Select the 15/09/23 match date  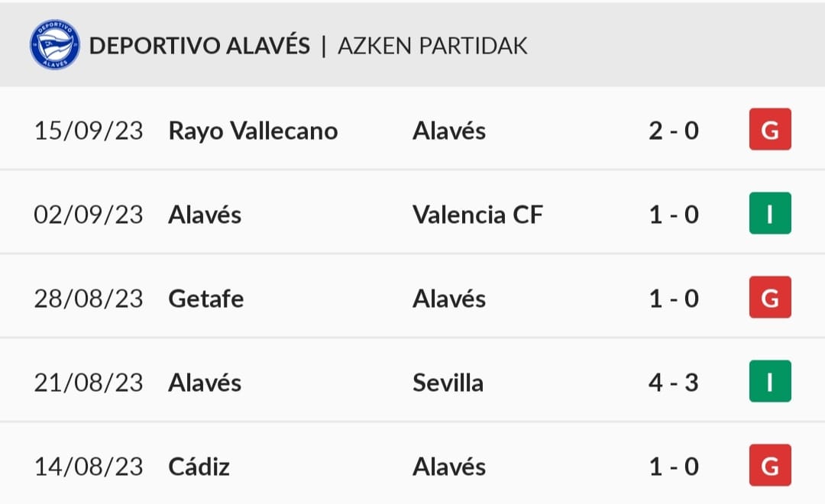89,131
